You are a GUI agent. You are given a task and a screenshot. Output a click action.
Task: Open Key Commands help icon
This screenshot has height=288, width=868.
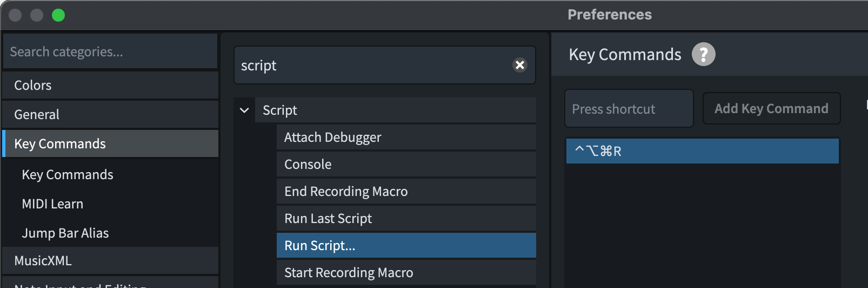(703, 54)
